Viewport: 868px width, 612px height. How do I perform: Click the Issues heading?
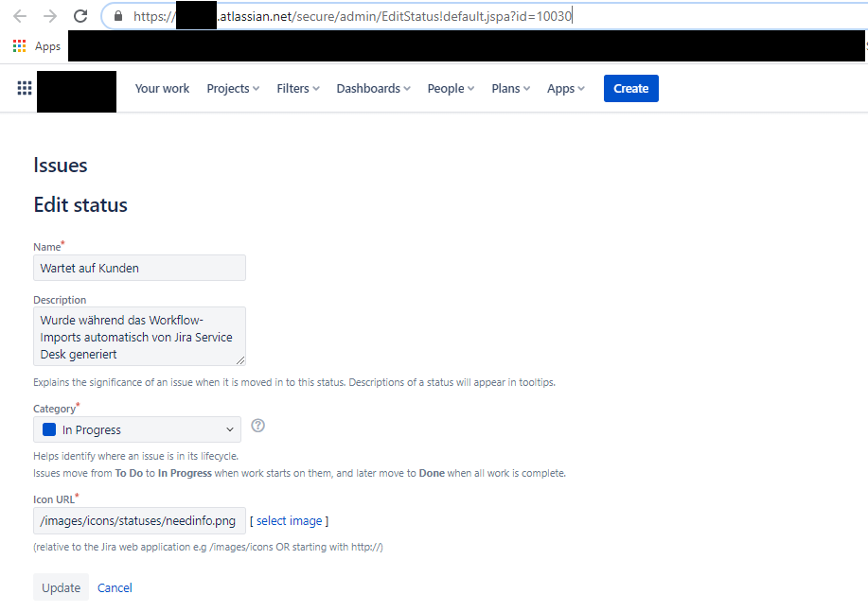(x=61, y=165)
